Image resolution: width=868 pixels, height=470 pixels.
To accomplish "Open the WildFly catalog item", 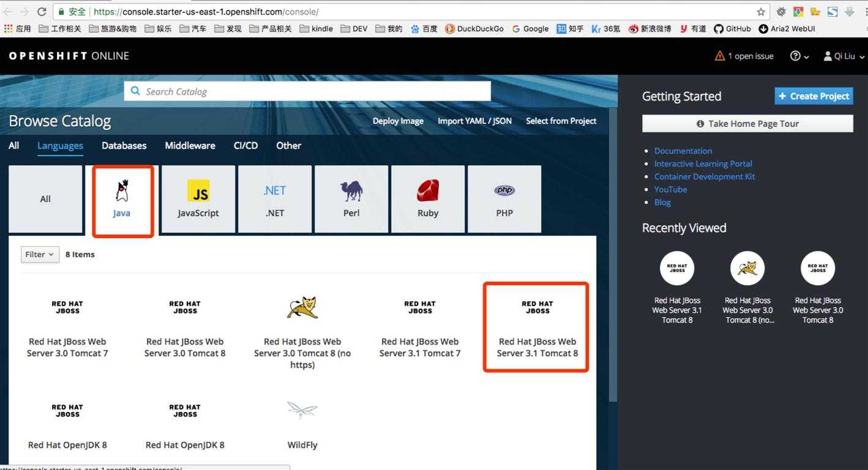I will (302, 425).
